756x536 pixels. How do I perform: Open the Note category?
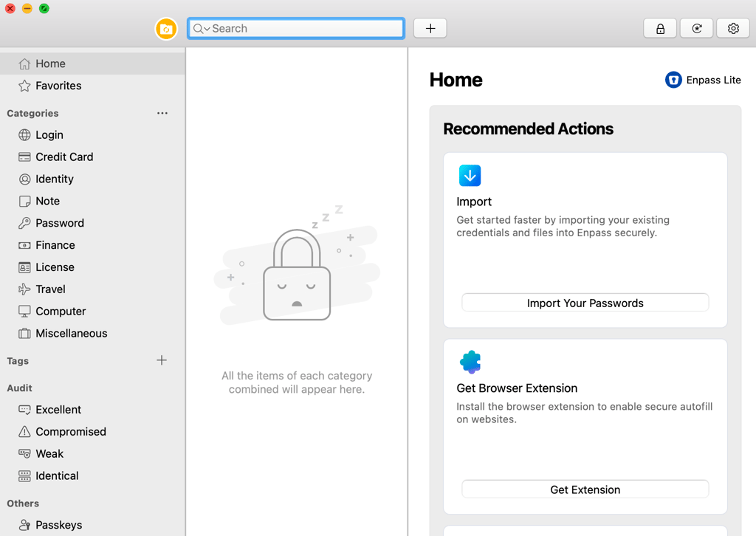point(92,202)
